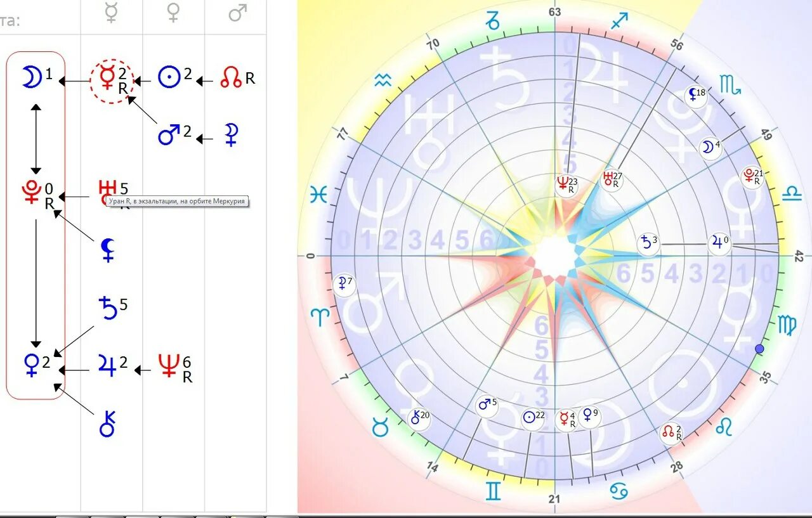Select the Aquarius sign on the wheel rim
Image resolution: width=812 pixels, height=518 pixels.
pos(383,81)
